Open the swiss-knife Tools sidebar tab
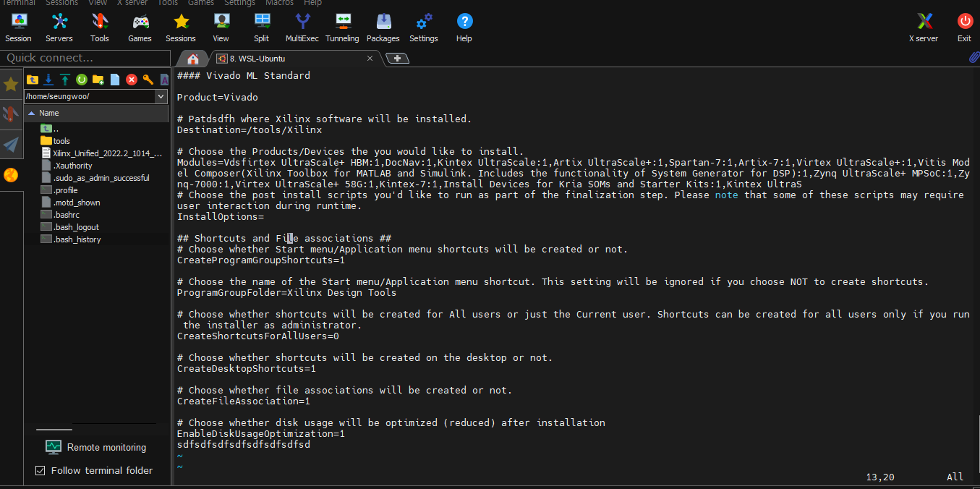Viewport: 980px width, 489px height. pos(11,114)
